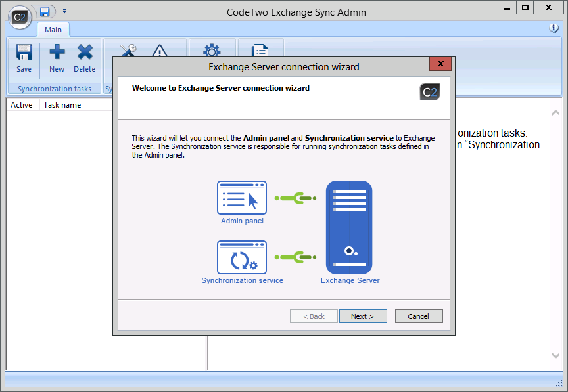Click the Admin panel label text
The width and height of the screenshot is (568, 392).
pos(243,221)
